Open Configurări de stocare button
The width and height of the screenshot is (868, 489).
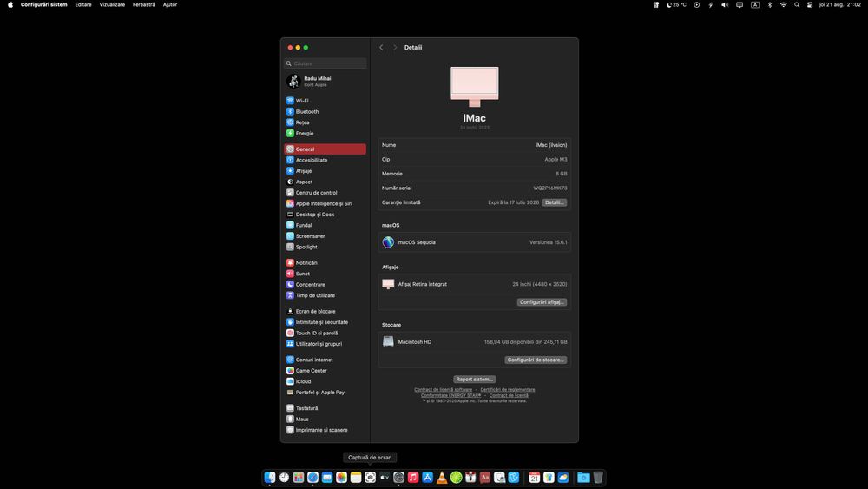[536, 360]
